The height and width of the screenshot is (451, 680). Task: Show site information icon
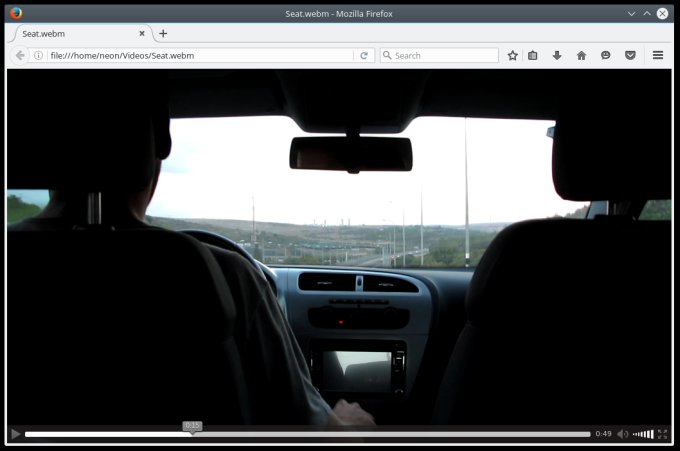(39, 56)
